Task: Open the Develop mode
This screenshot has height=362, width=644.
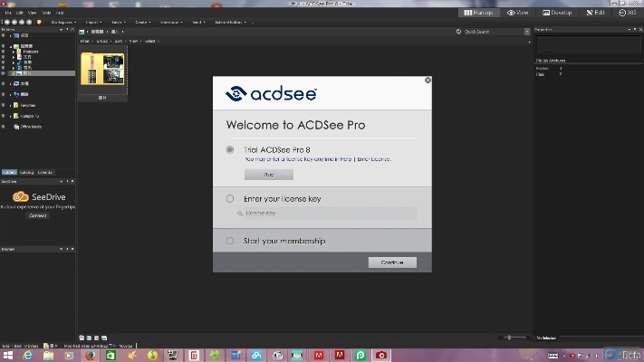Action: (x=557, y=13)
